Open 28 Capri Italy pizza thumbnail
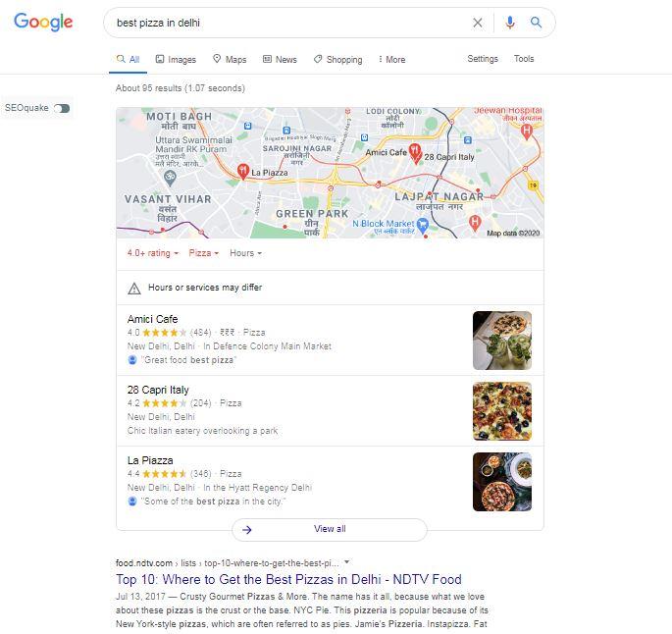 502,411
